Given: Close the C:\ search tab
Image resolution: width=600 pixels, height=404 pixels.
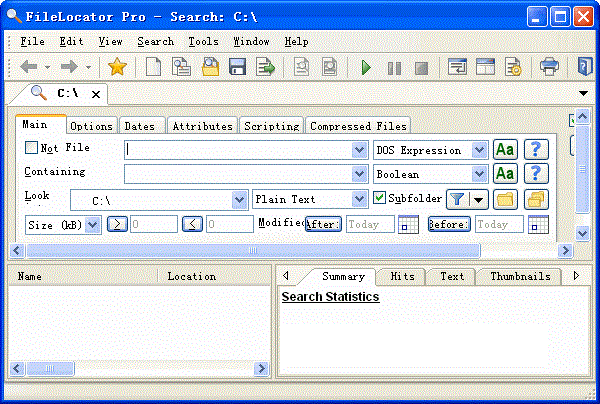Looking at the screenshot, I should [x=96, y=94].
